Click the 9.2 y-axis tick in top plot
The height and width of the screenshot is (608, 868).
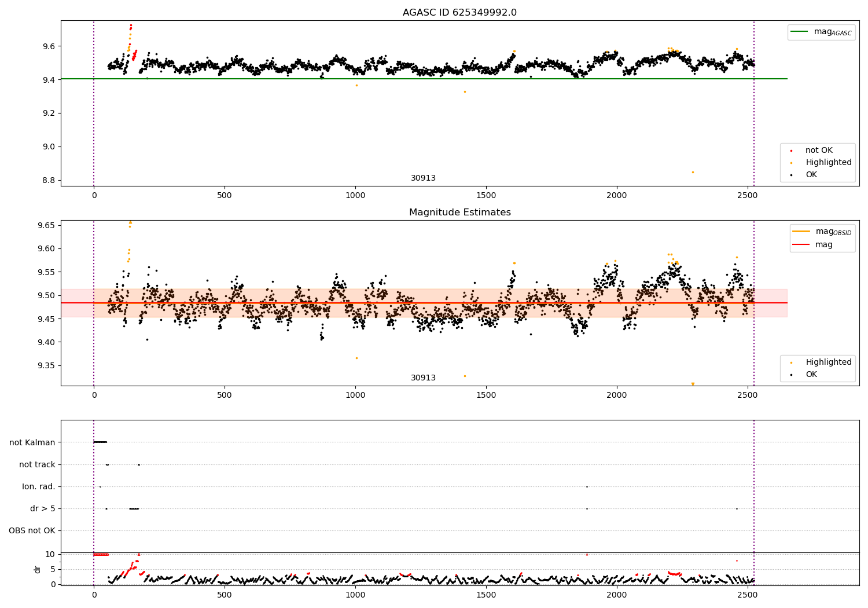click(48, 113)
